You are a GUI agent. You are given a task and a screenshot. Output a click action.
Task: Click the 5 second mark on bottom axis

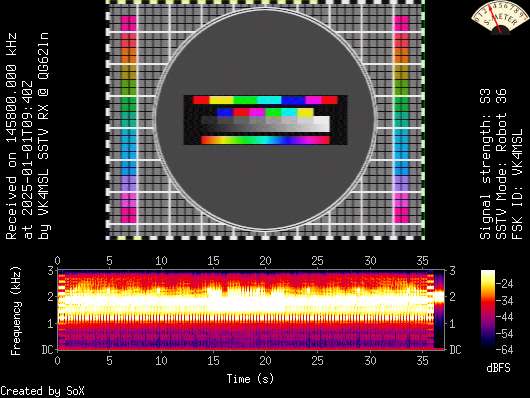click(x=109, y=360)
